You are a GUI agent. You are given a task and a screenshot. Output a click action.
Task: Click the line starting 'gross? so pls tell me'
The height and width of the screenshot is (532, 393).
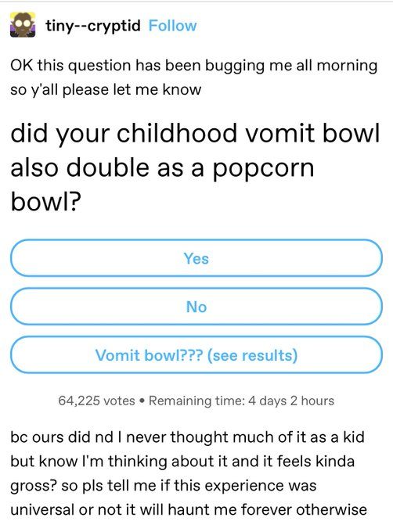[164, 486]
